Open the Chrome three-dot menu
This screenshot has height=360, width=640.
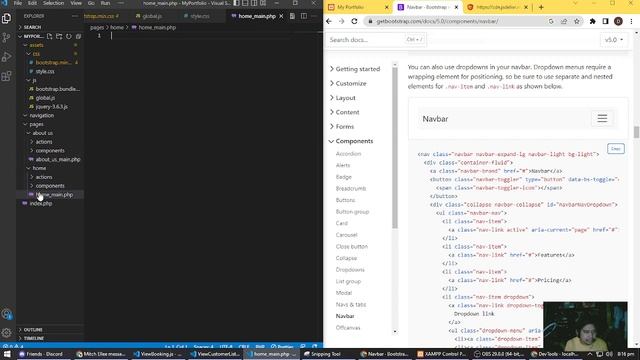(631, 21)
